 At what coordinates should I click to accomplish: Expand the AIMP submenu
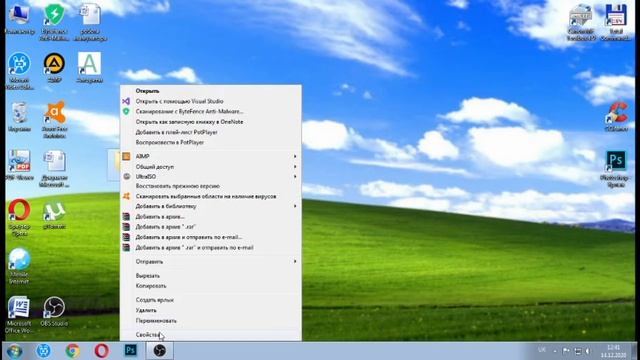(211, 156)
